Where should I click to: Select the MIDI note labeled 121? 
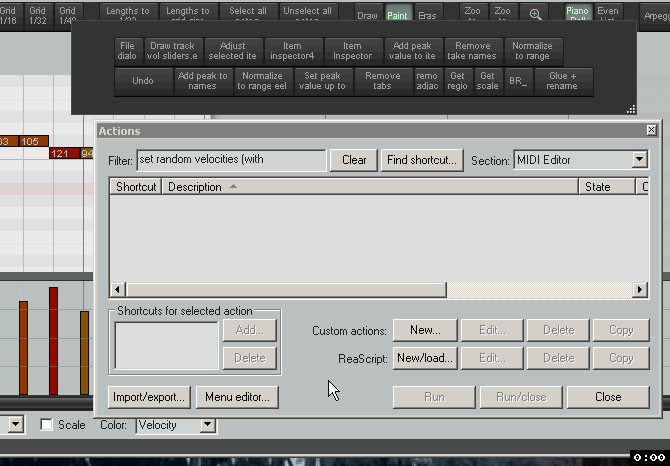64,153
